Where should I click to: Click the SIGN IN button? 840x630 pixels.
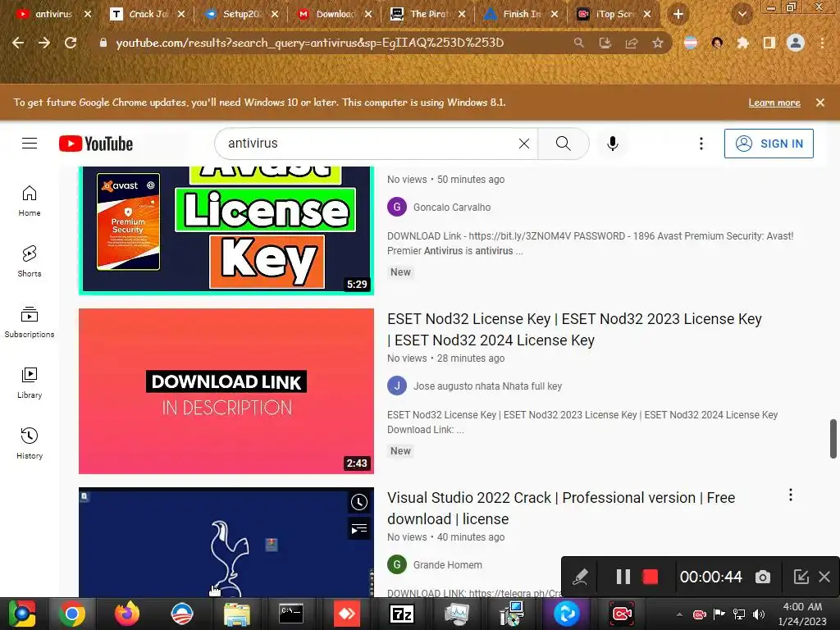click(x=769, y=143)
